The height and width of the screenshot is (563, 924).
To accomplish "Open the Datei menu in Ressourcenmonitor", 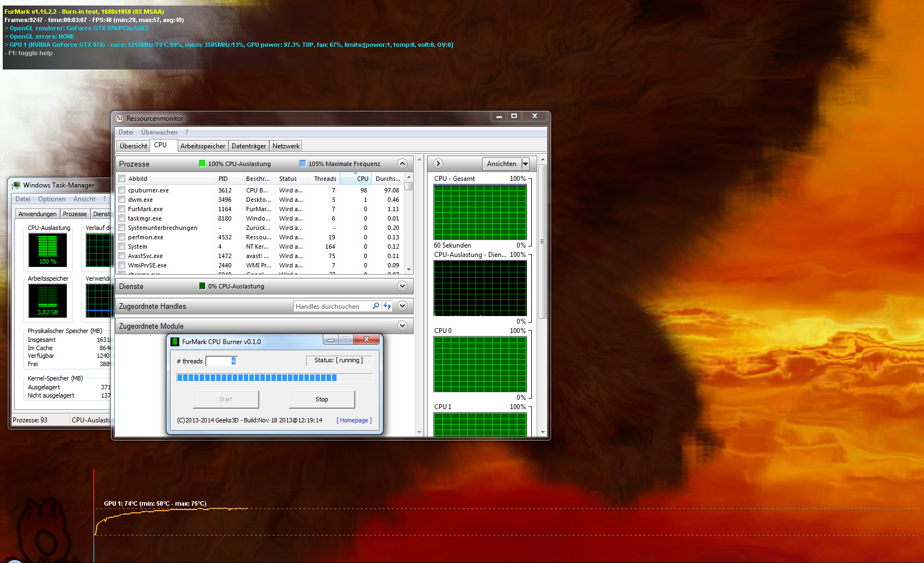I will coord(126,132).
